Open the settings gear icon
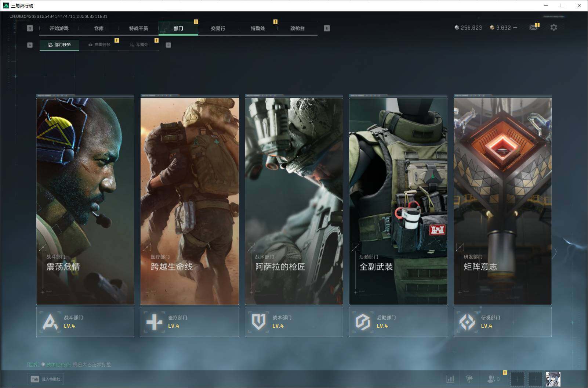588x388 pixels. click(553, 28)
